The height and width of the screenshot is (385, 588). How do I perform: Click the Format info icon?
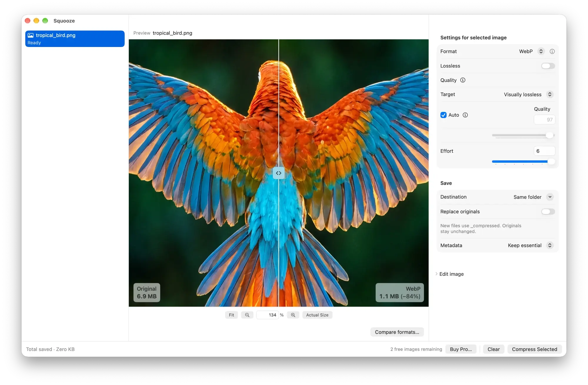552,51
